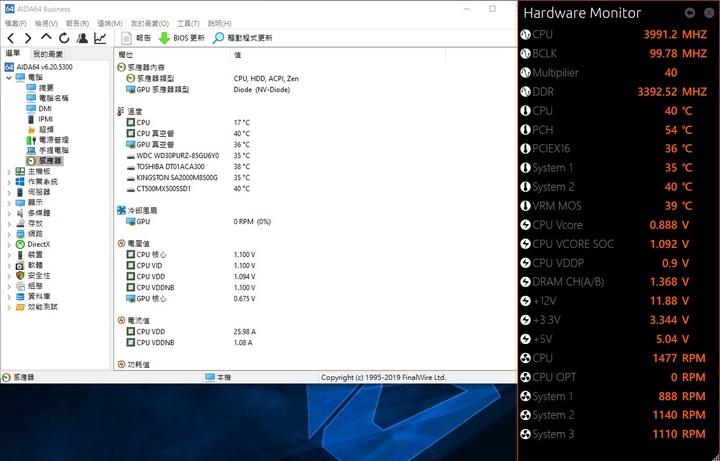Switch to the 我的最愛 tab above tree
This screenshot has width=720, height=461.
click(48, 54)
